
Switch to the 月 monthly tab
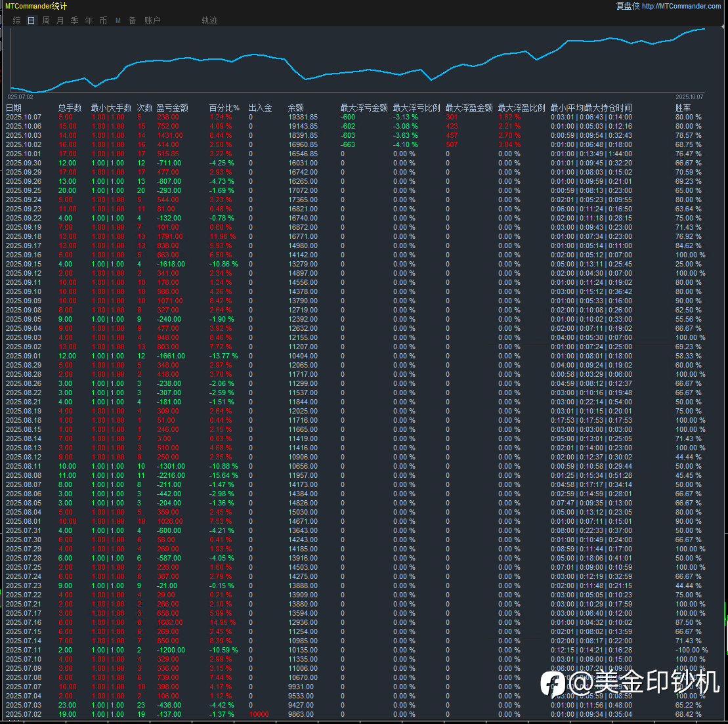60,20
